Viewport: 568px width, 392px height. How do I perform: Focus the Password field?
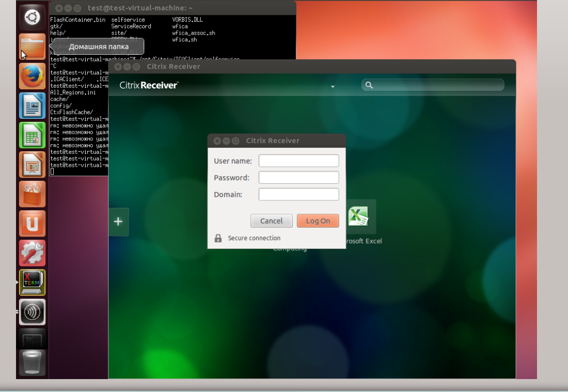299,178
